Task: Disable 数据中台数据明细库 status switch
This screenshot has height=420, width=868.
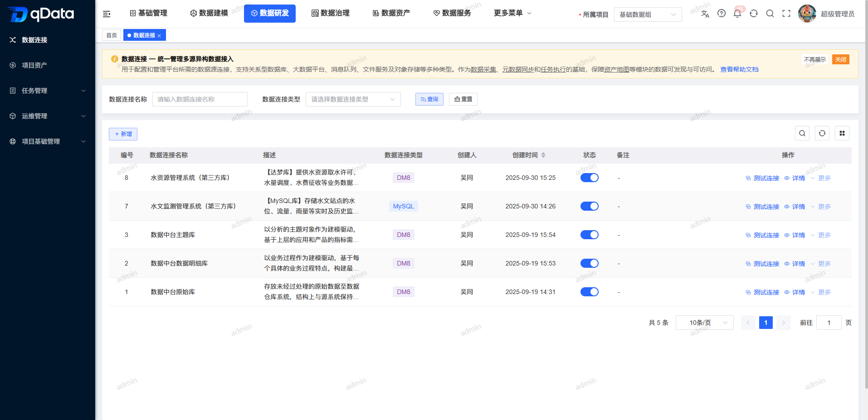Action: click(x=590, y=263)
